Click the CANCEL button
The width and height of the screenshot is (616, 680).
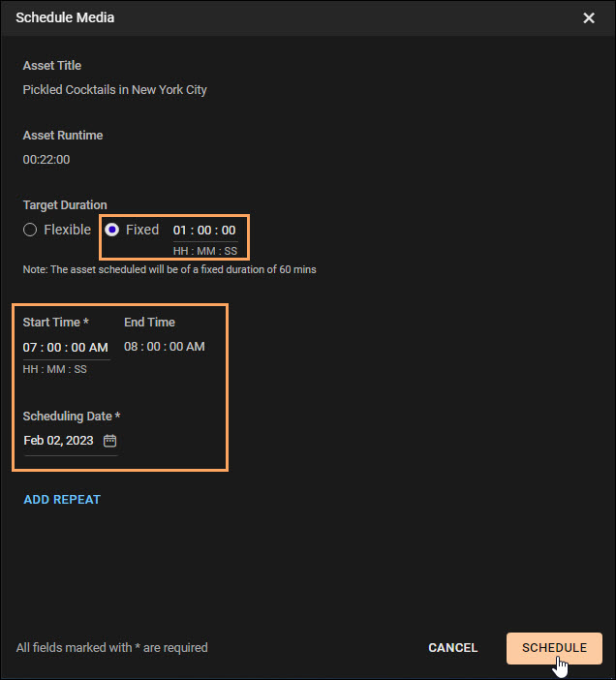pyautogui.click(x=453, y=648)
